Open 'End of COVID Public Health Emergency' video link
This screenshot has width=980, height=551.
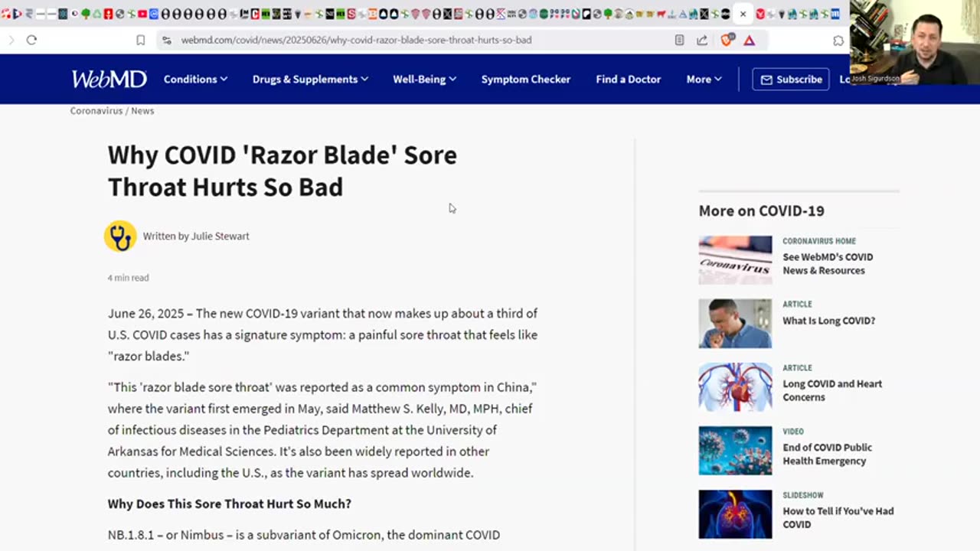coord(828,454)
